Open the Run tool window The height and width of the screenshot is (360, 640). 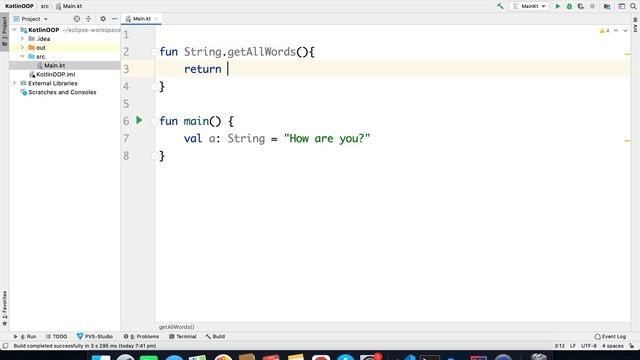(25, 336)
